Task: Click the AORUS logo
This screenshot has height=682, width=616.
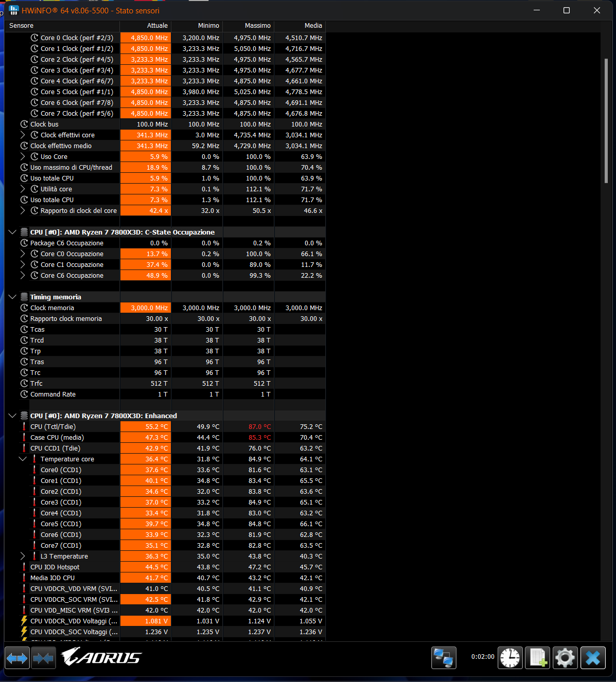Action: pos(101,657)
